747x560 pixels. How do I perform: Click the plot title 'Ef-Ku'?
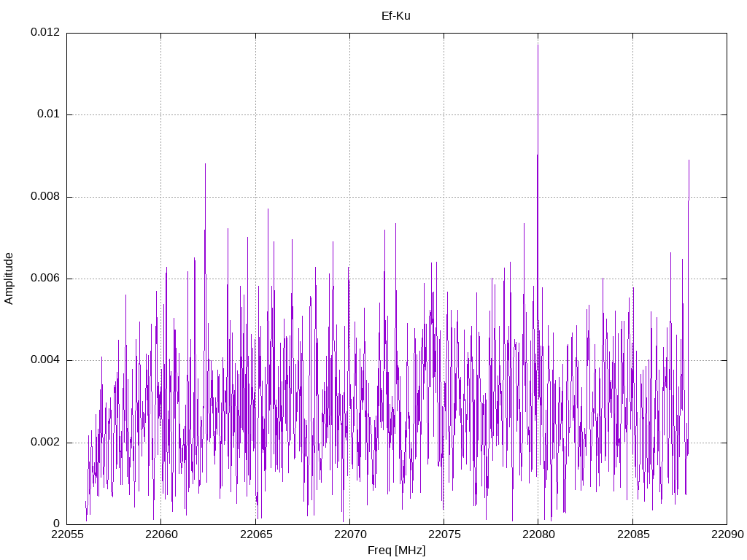[x=396, y=16]
